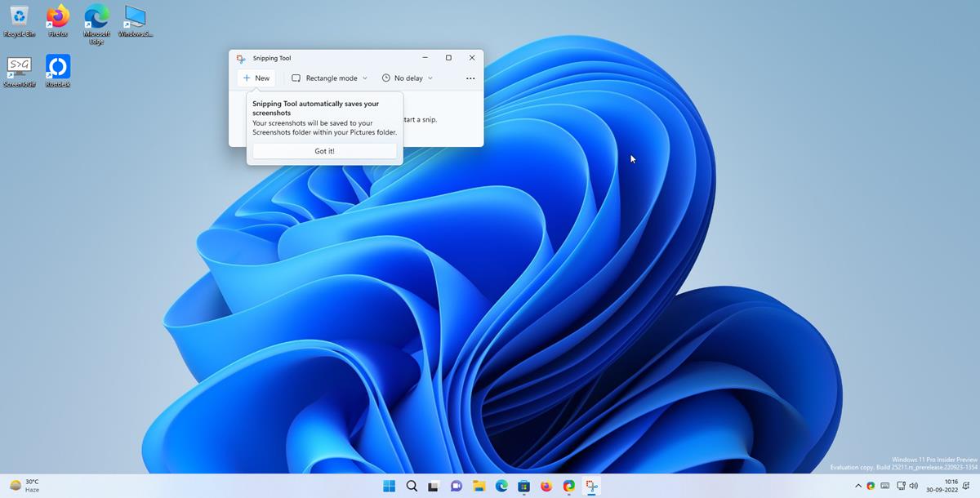Select the WindowsS... desktop shortcut
Screen dimensions: 980x498
tap(136, 21)
